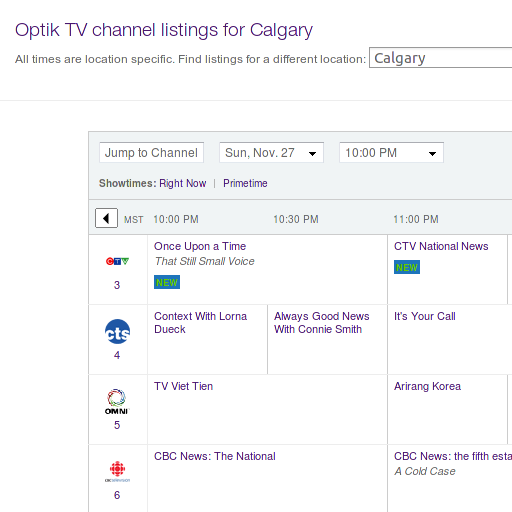
Task: Open the Calgary location selector
Action: tap(441, 58)
